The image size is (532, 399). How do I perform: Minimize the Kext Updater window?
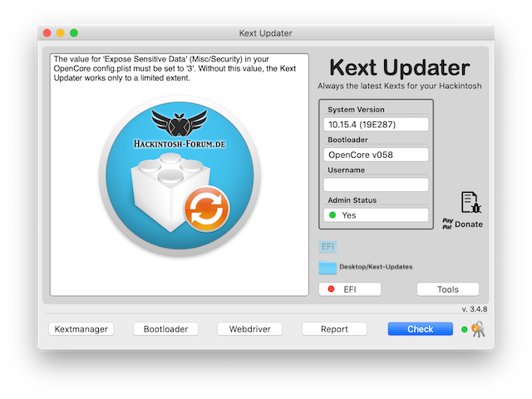point(61,33)
